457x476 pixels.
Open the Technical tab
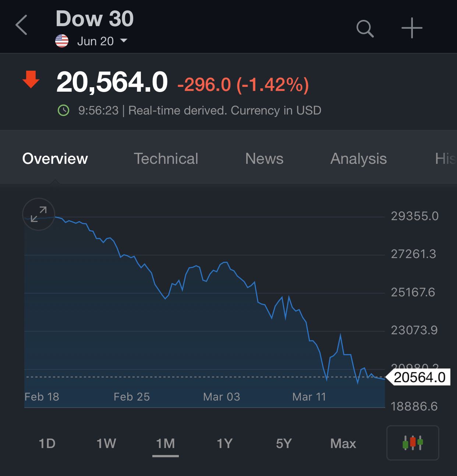click(166, 159)
